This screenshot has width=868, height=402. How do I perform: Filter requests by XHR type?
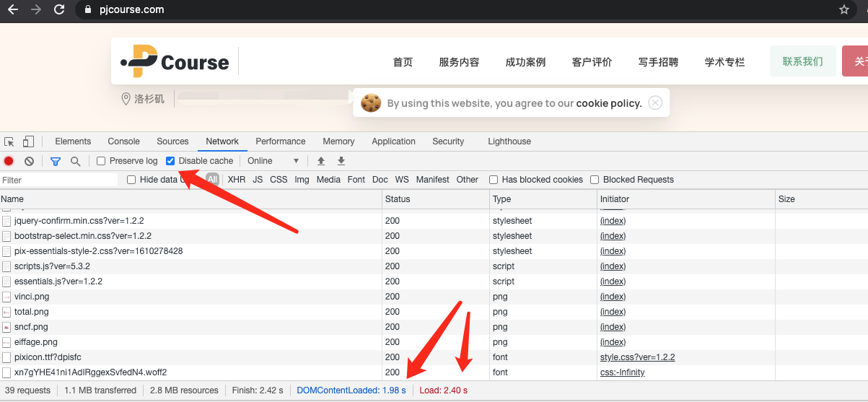[x=237, y=180]
